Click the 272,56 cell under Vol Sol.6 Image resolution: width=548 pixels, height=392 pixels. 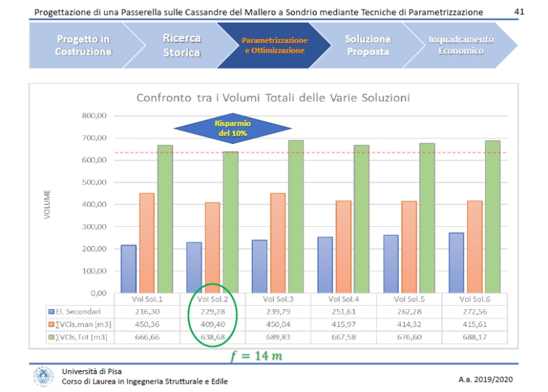475,312
